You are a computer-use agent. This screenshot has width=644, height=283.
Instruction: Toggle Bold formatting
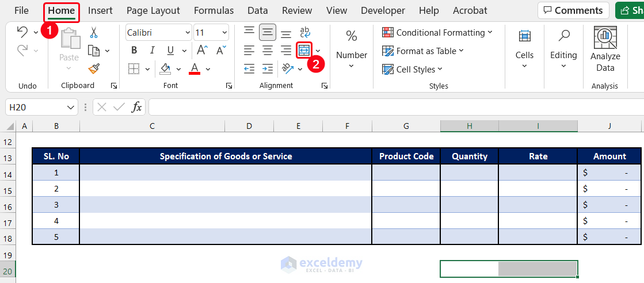tap(134, 51)
